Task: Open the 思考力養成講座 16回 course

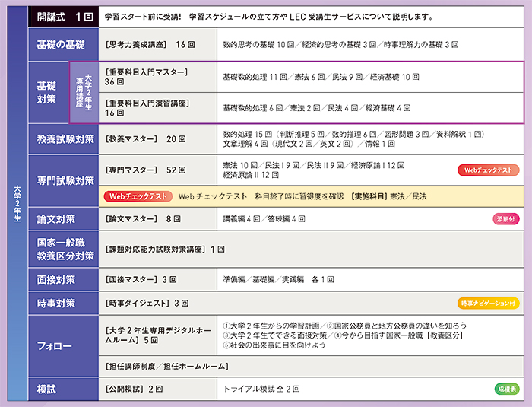Action: (x=149, y=45)
